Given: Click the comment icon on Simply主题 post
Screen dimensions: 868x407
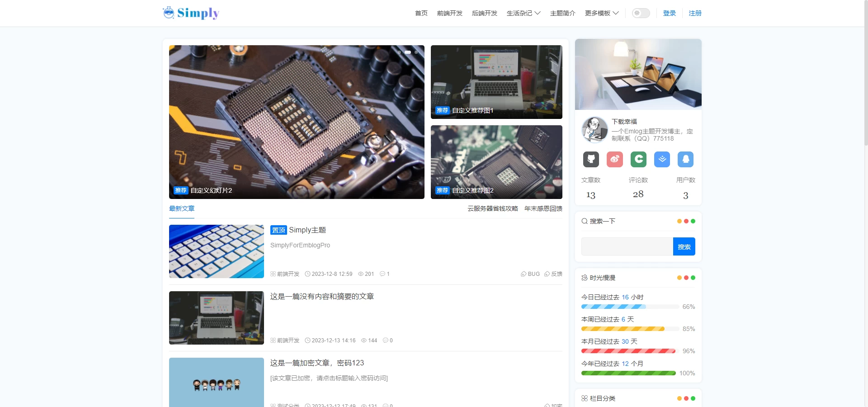Looking at the screenshot, I should click(x=382, y=274).
